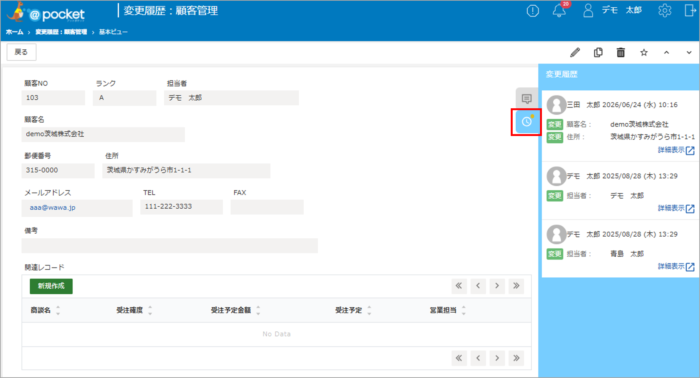Go to ホーム breadcrumb
The image size is (700, 378).
[15, 32]
